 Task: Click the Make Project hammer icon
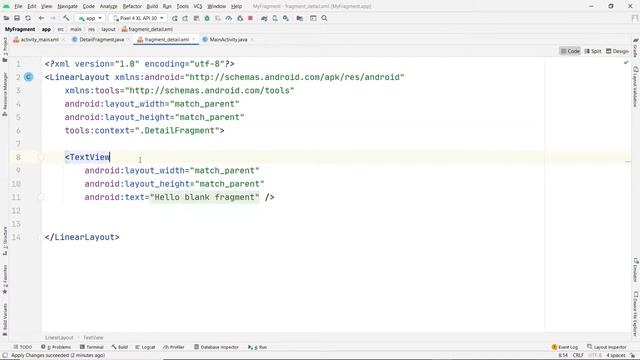[x=66, y=18]
